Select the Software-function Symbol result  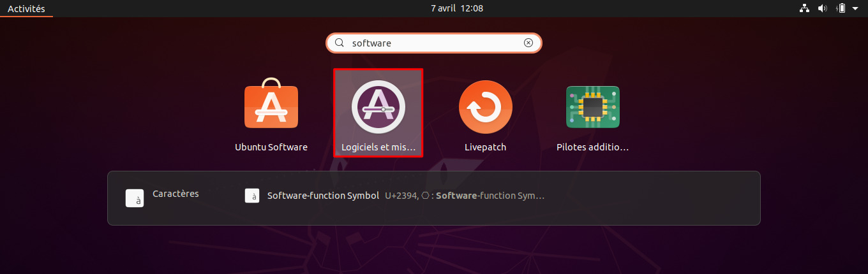[x=395, y=196]
